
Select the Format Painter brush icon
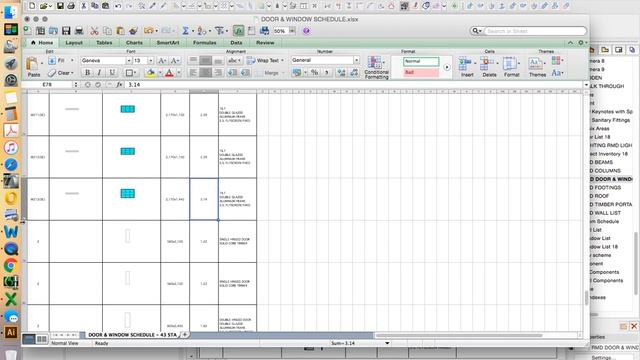[133, 31]
